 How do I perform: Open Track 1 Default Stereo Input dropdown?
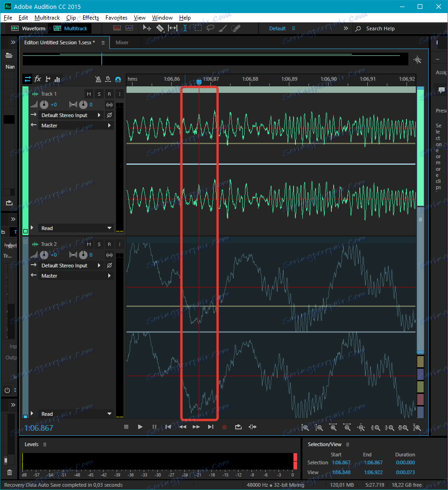click(70, 115)
